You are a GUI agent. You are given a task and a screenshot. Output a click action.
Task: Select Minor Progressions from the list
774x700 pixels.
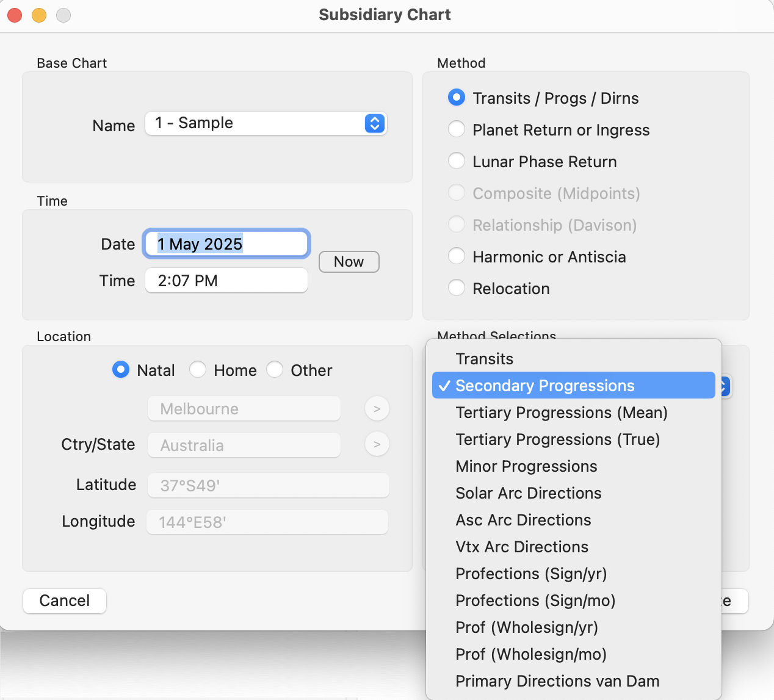[526, 466]
